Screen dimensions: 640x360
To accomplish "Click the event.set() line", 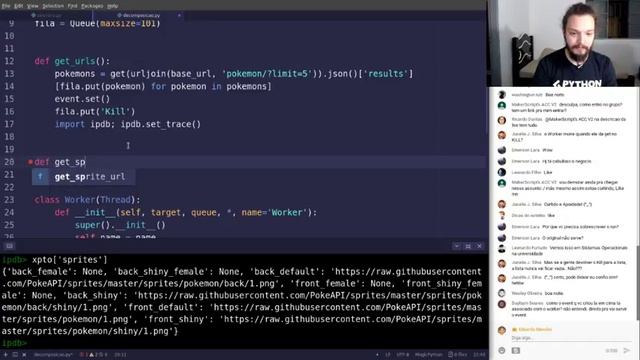I will tap(82, 99).
